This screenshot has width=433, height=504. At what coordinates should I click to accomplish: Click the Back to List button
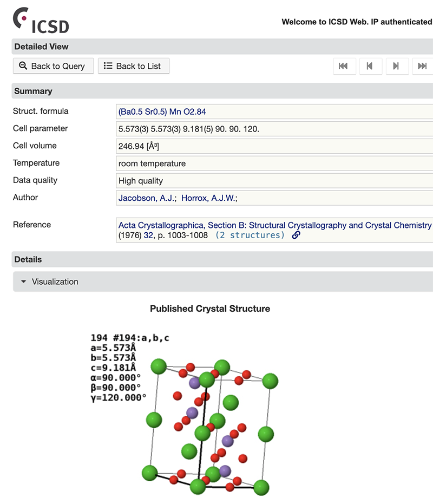click(133, 66)
